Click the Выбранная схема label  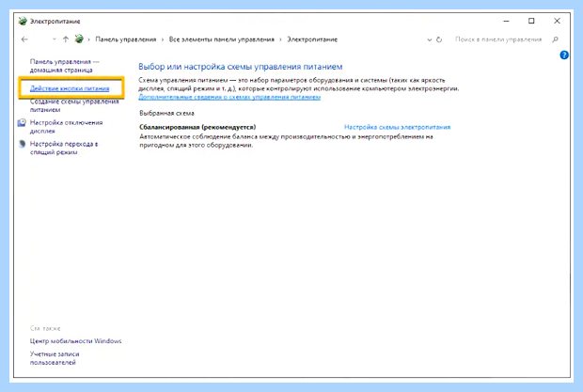(166, 113)
